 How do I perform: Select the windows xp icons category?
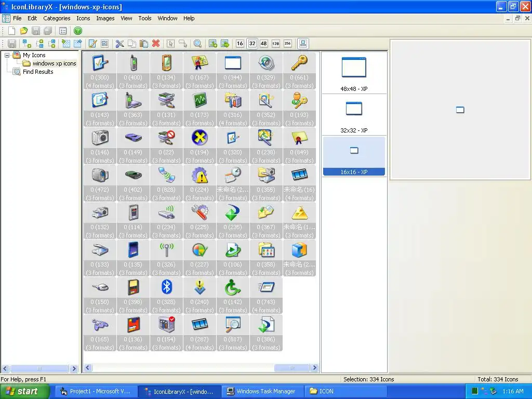(x=54, y=63)
